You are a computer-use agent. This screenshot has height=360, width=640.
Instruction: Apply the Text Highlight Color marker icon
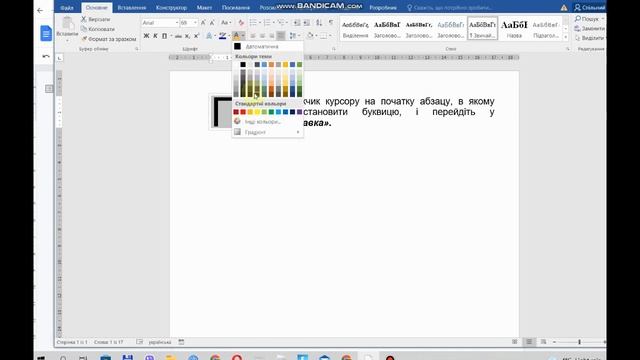pos(222,36)
